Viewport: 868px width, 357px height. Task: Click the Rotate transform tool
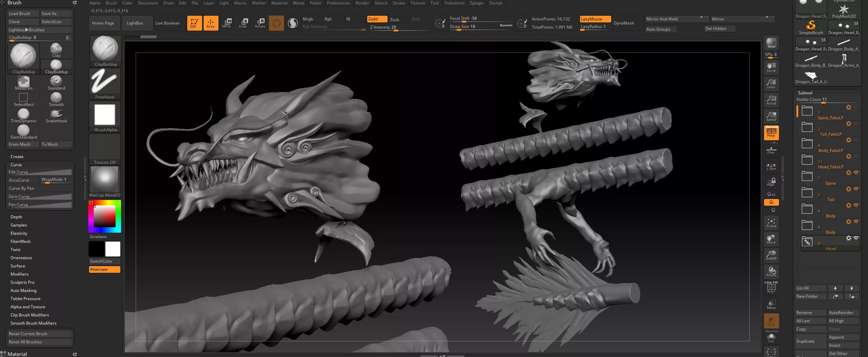(260, 23)
